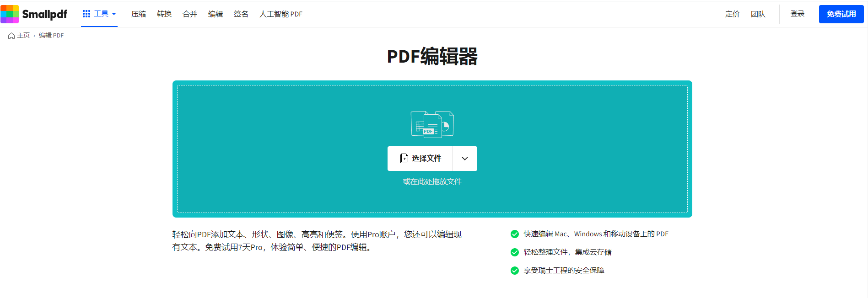
Task: Click the file-plus icon in 选择文件
Action: coord(404,159)
